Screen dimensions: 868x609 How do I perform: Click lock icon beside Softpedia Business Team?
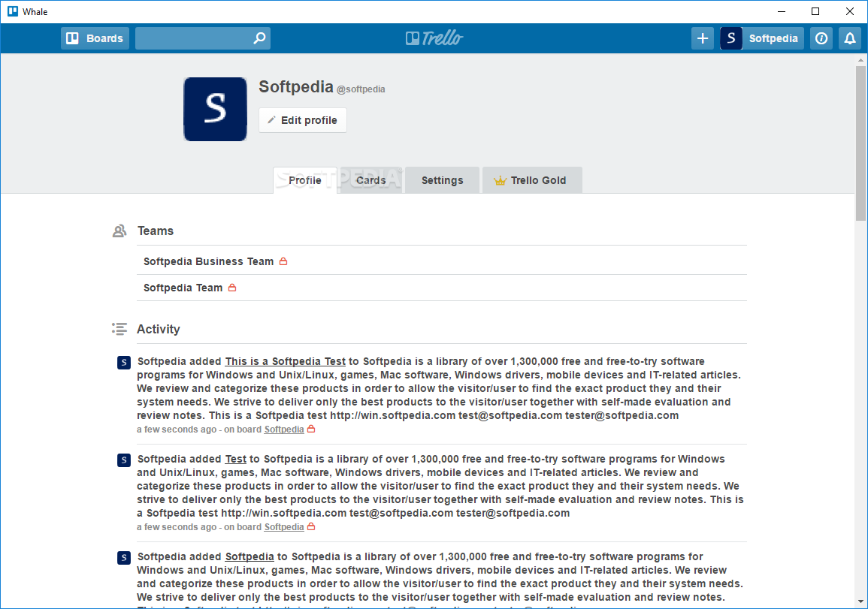pos(283,261)
